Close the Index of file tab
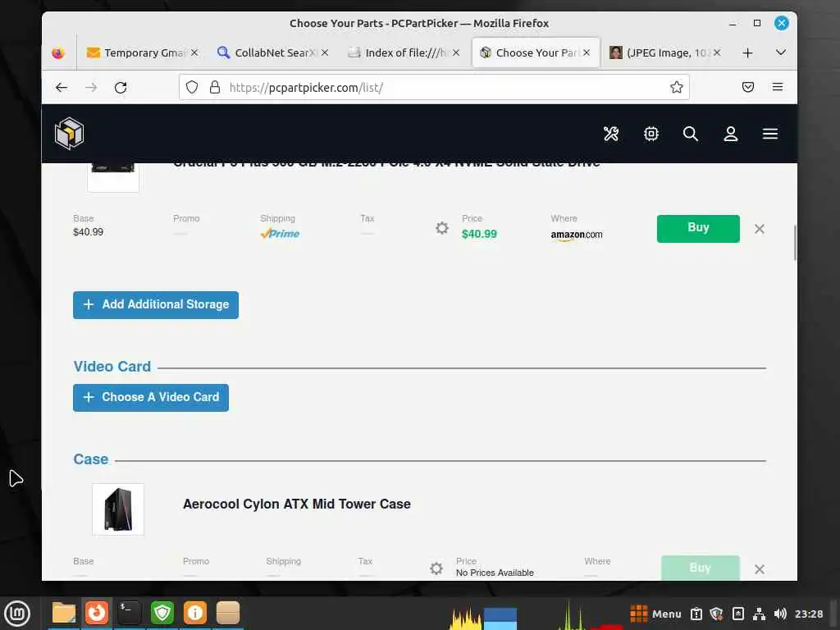 tap(456, 52)
